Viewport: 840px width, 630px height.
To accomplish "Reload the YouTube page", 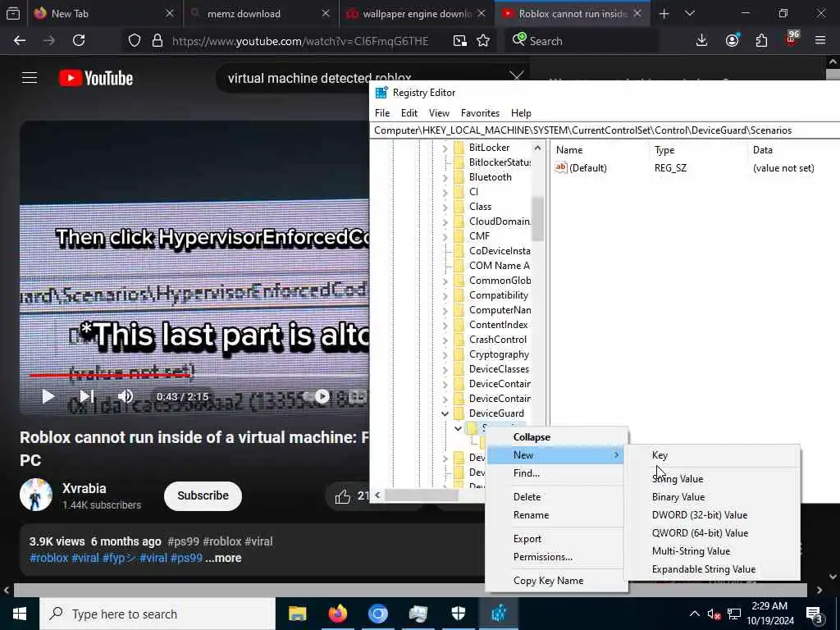I will click(x=79, y=41).
